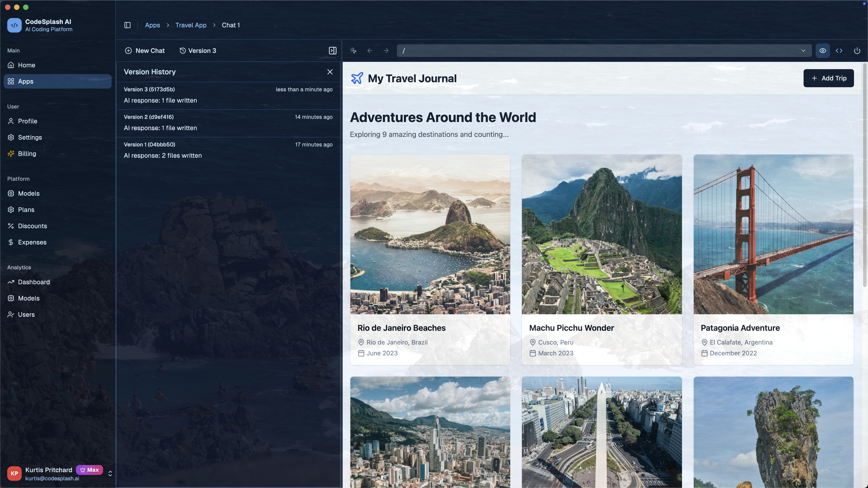Expand the URL path dropdown chevron
868x488 pixels.
tap(803, 51)
